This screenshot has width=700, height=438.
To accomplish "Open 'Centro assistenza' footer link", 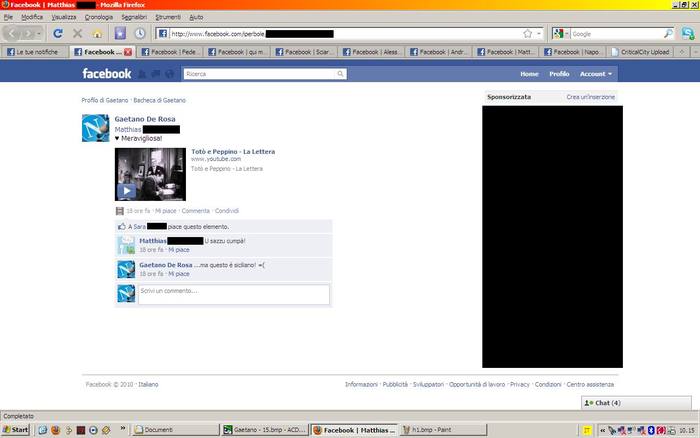I will tap(590, 384).
